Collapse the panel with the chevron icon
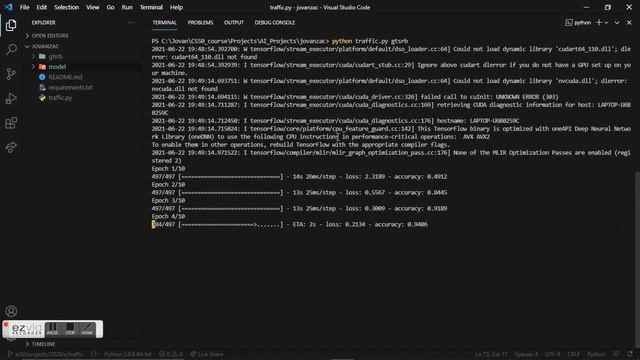640x360 pixels. click(617, 22)
